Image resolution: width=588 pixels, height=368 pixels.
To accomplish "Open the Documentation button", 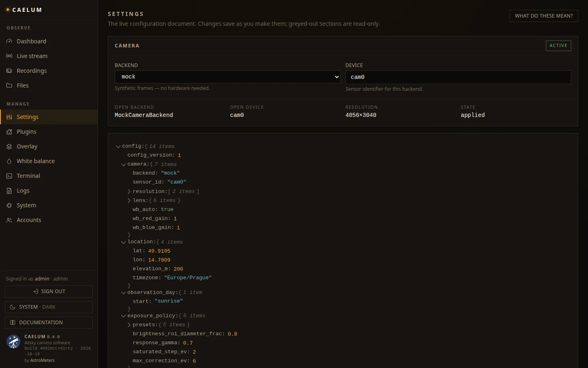I will [49, 323].
